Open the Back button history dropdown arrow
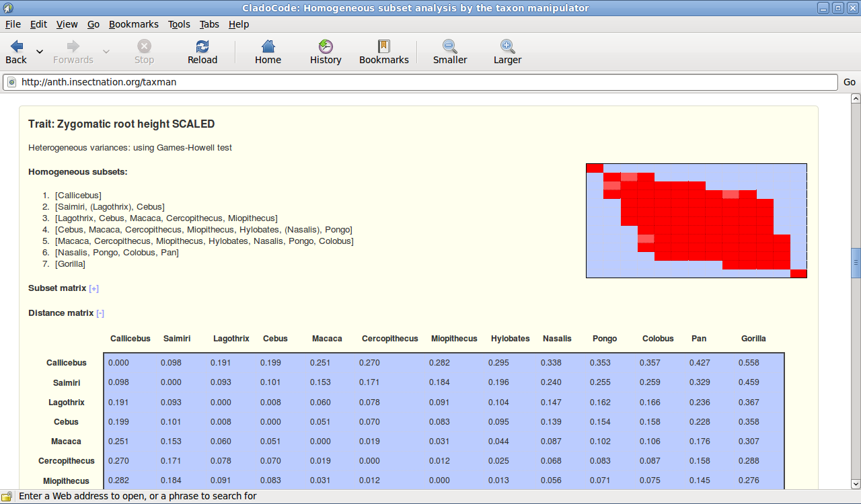The image size is (861, 504). click(40, 52)
